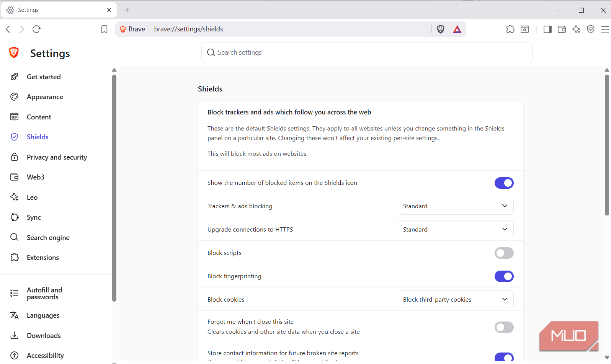This screenshot has height=364, width=611.
Task: Click the main page vertical scrollbar thumb
Action: point(607,145)
